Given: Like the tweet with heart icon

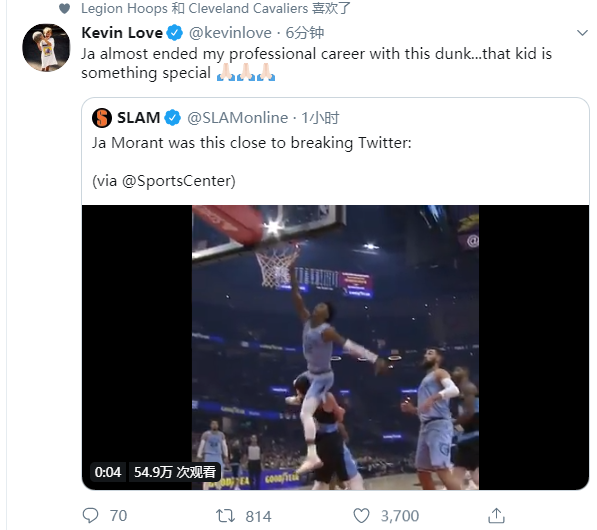Looking at the screenshot, I should 361,516.
